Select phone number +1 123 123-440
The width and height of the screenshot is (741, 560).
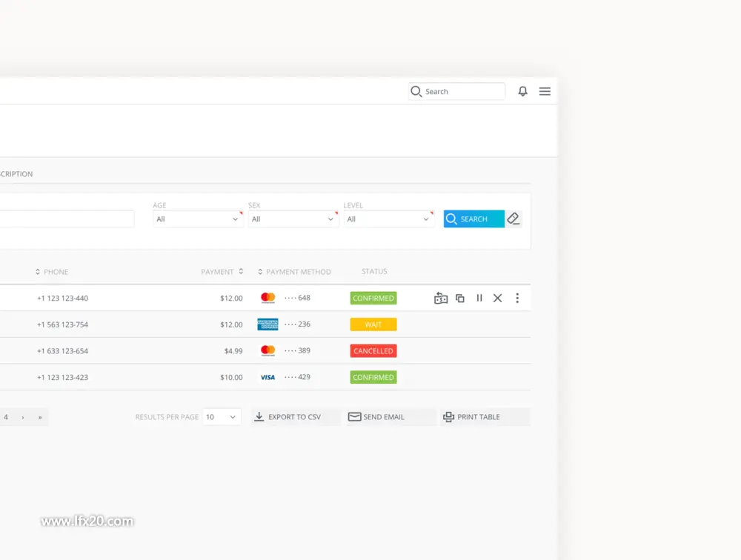63,299
